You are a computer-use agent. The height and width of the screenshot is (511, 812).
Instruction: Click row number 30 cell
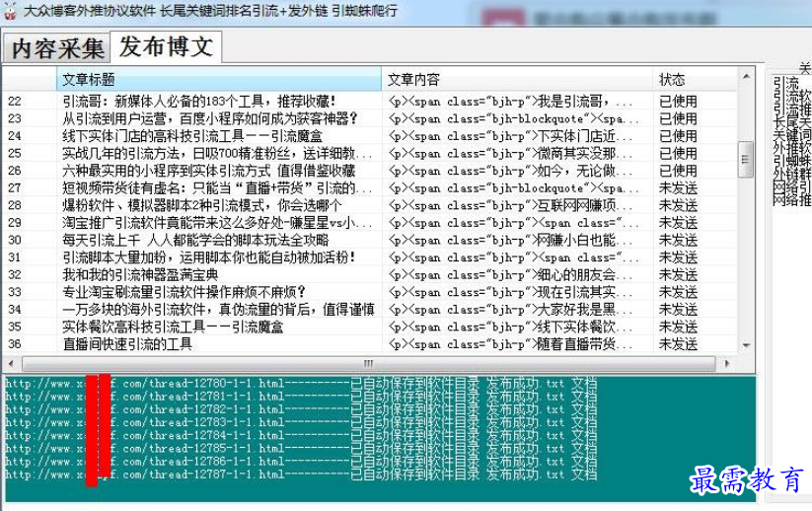(15, 241)
